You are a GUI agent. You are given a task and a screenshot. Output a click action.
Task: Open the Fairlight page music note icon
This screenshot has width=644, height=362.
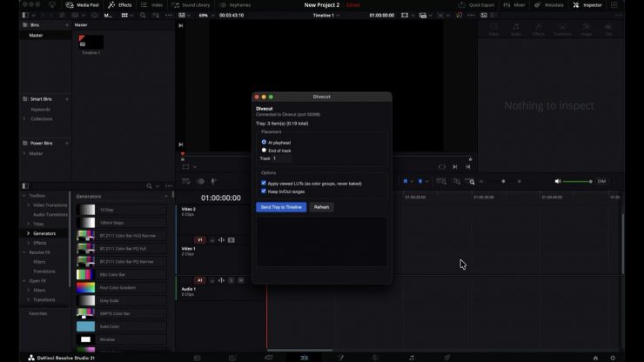412,358
